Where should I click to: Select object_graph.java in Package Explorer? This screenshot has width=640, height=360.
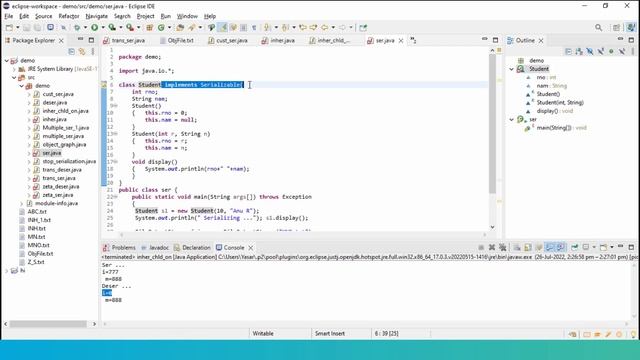click(x=64, y=144)
